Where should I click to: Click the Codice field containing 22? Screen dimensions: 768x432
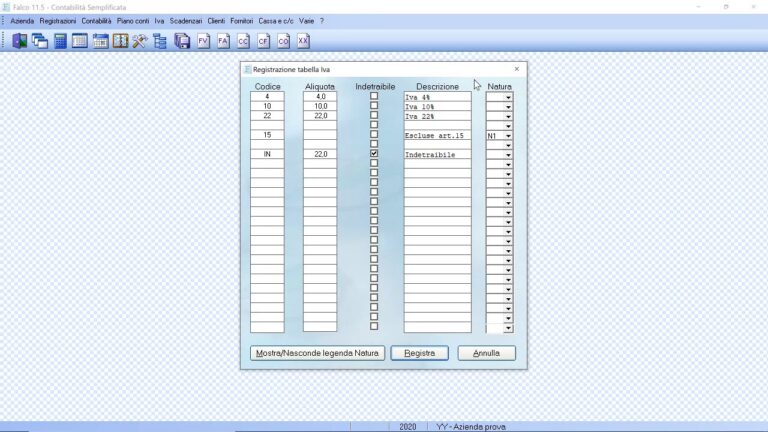267,116
